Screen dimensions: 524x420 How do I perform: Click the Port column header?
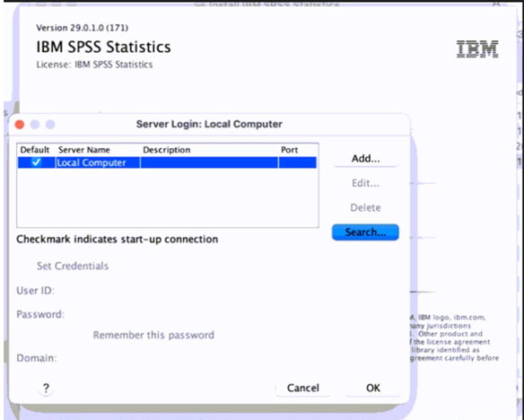[x=289, y=150]
